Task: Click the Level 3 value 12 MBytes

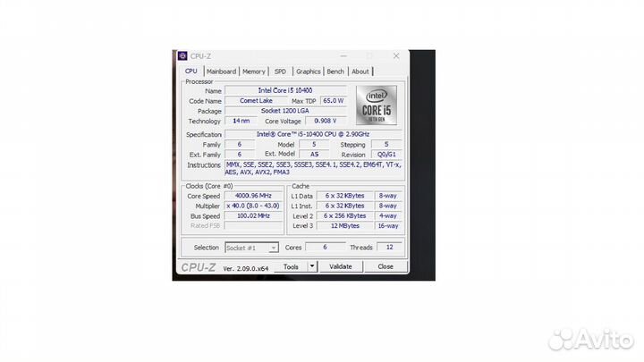Action: 345,226
